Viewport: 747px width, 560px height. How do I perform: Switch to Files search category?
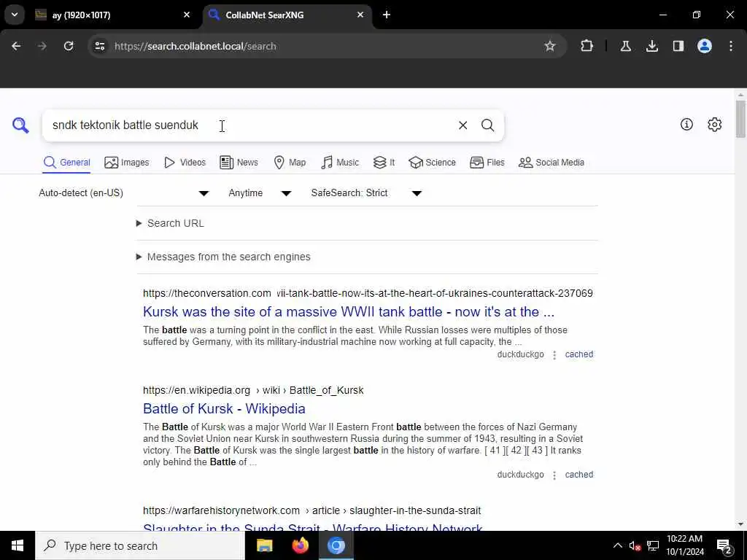click(x=487, y=163)
